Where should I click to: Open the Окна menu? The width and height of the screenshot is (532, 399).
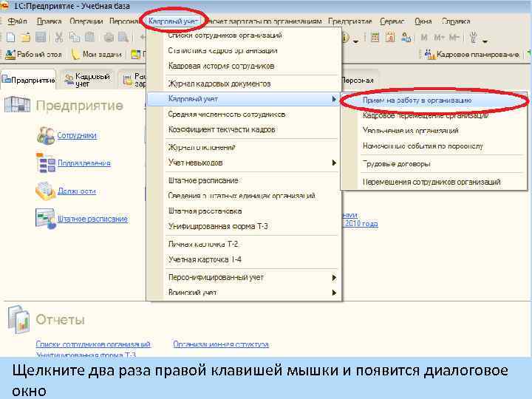pyautogui.click(x=423, y=21)
